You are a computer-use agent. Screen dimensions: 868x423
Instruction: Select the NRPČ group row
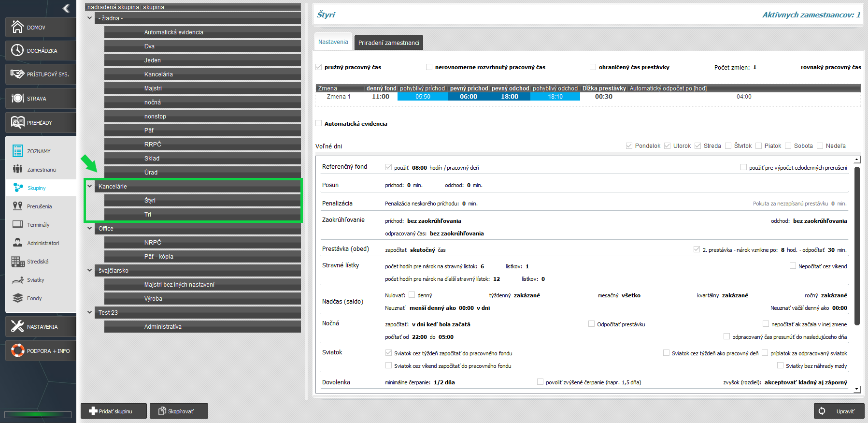point(202,242)
